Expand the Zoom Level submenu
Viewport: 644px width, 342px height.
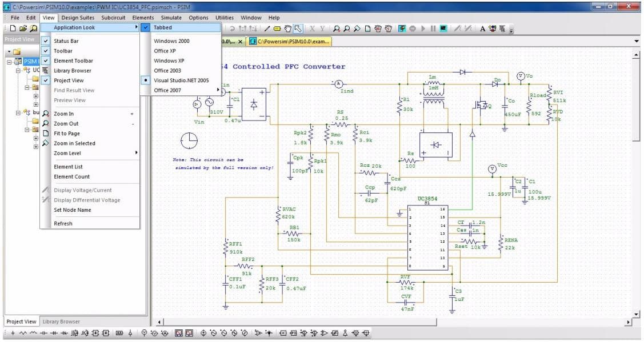coord(90,153)
